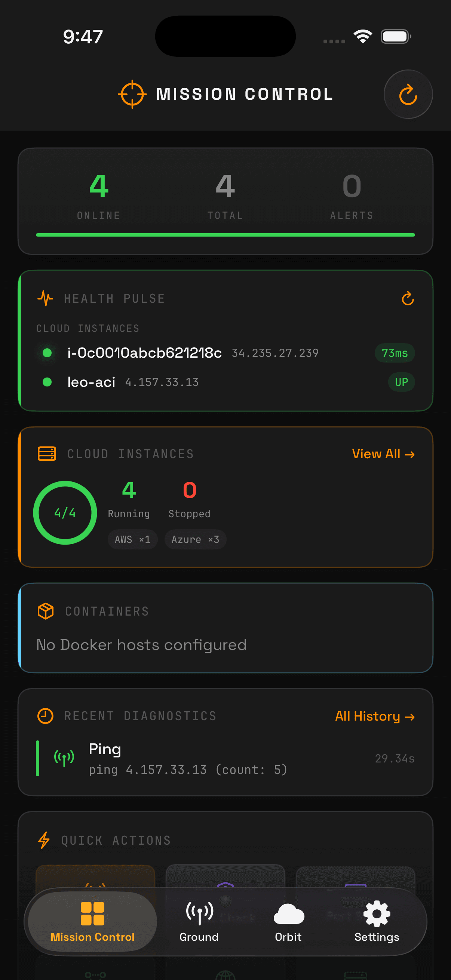Open All History for diagnostics
The image size is (451, 980).
click(x=374, y=716)
